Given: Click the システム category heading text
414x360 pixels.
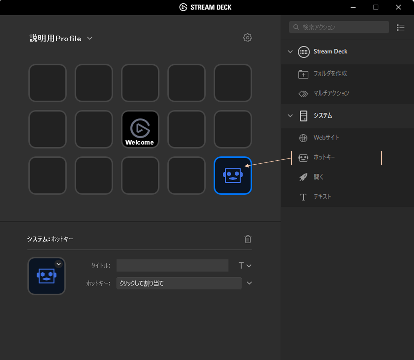Looking at the screenshot, I should pyautogui.click(x=323, y=116).
